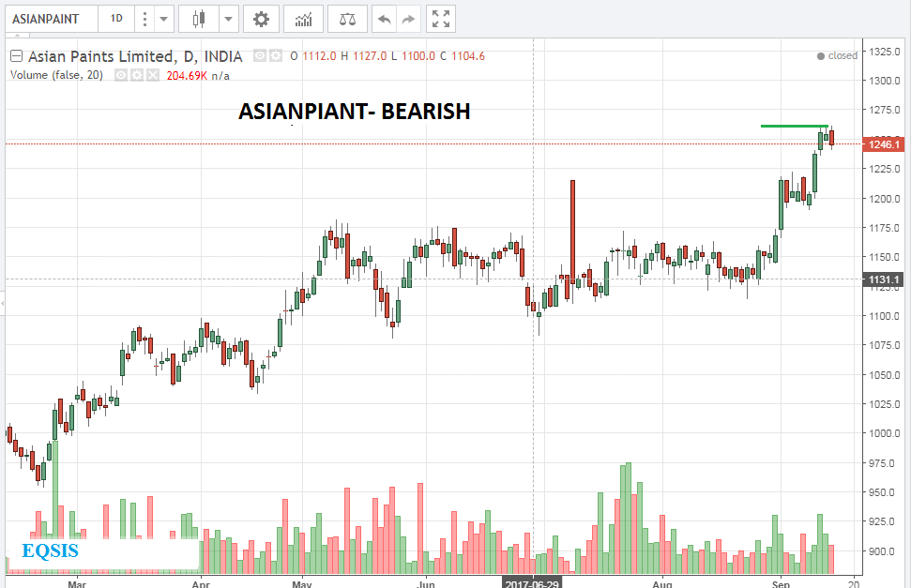
Task: Enter fullscreen mode with the arrows icon
Action: [x=441, y=19]
